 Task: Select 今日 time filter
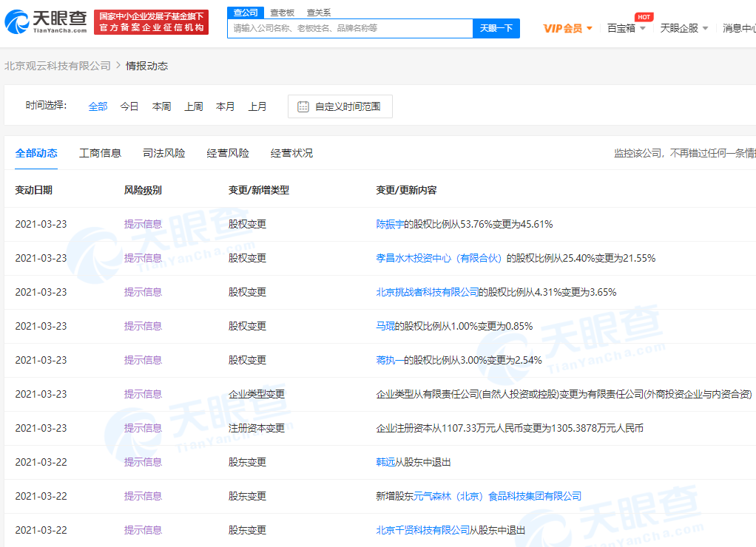pyautogui.click(x=129, y=106)
